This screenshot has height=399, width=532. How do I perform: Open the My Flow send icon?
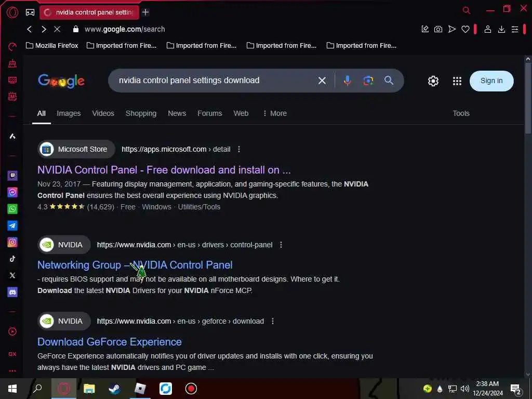[x=451, y=29]
